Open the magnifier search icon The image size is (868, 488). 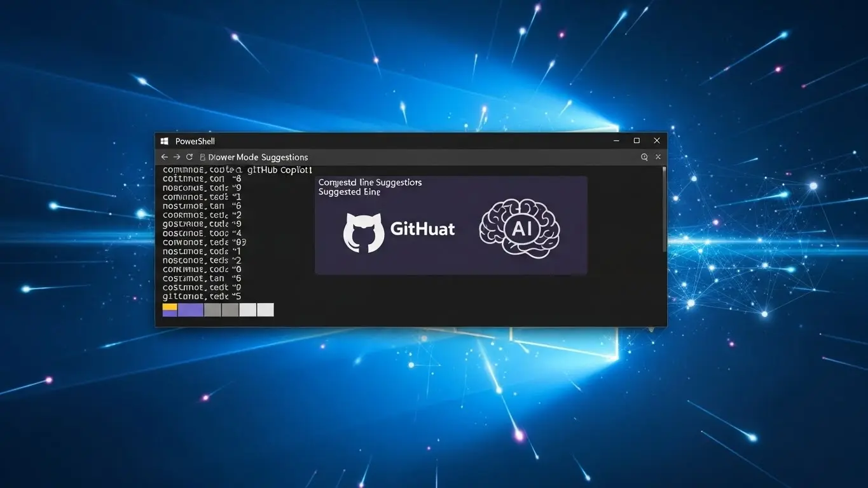644,156
